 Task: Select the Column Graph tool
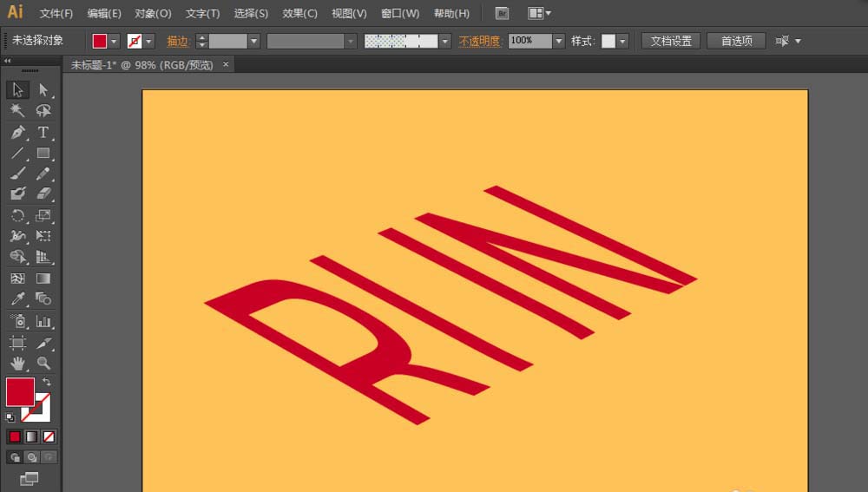(43, 321)
